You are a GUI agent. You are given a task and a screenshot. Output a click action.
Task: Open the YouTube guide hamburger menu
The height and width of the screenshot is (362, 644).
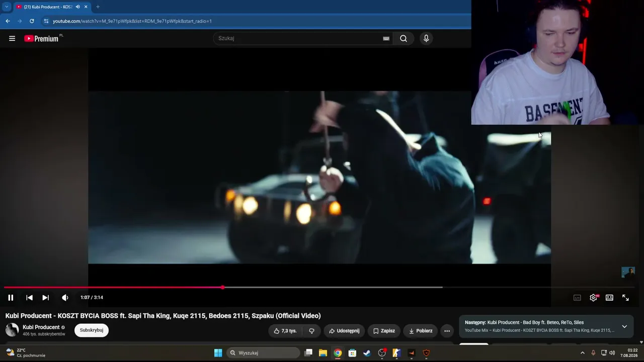12,38
